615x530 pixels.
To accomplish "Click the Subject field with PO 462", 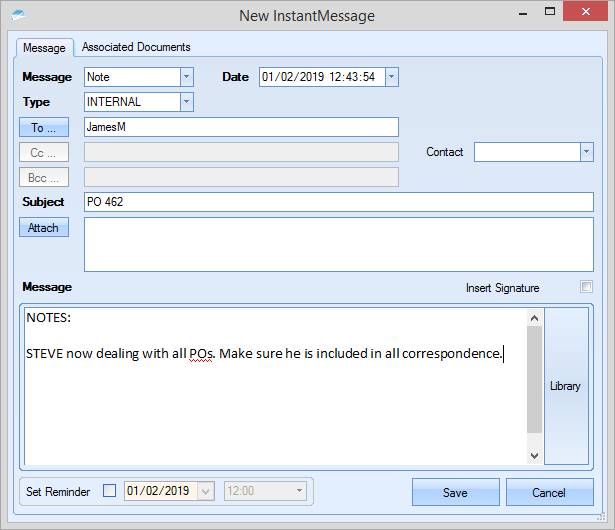I will click(x=338, y=202).
